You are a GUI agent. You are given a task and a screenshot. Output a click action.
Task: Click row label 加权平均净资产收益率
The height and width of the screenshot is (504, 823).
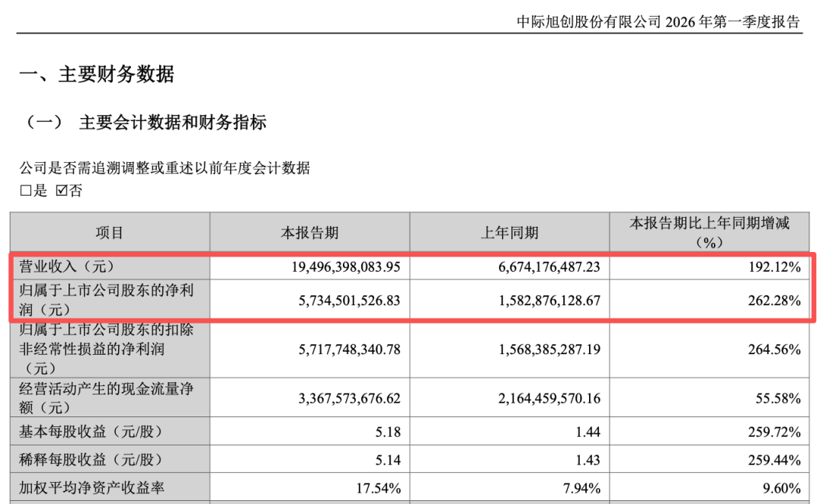coord(92,488)
